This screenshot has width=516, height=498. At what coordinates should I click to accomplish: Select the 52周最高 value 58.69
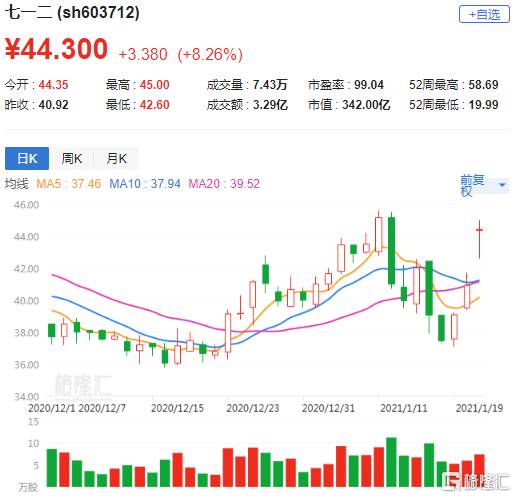click(483, 85)
